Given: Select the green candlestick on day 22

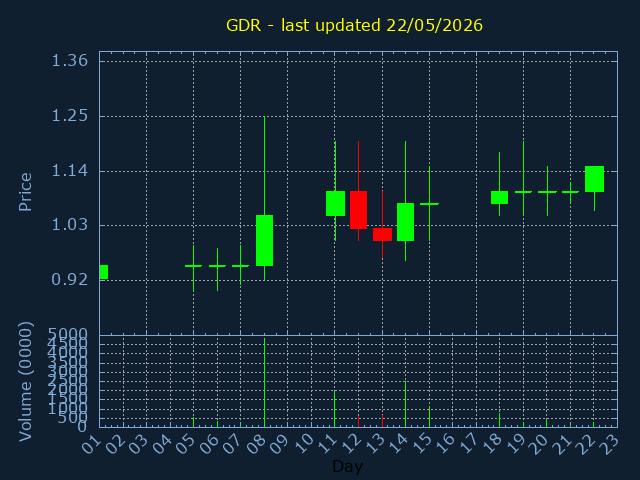Looking at the screenshot, I should pyautogui.click(x=594, y=179).
